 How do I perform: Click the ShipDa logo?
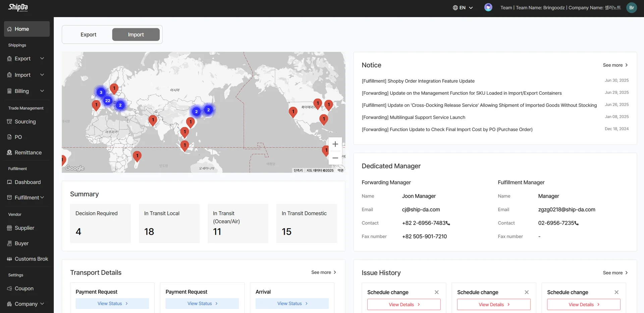[x=18, y=7]
